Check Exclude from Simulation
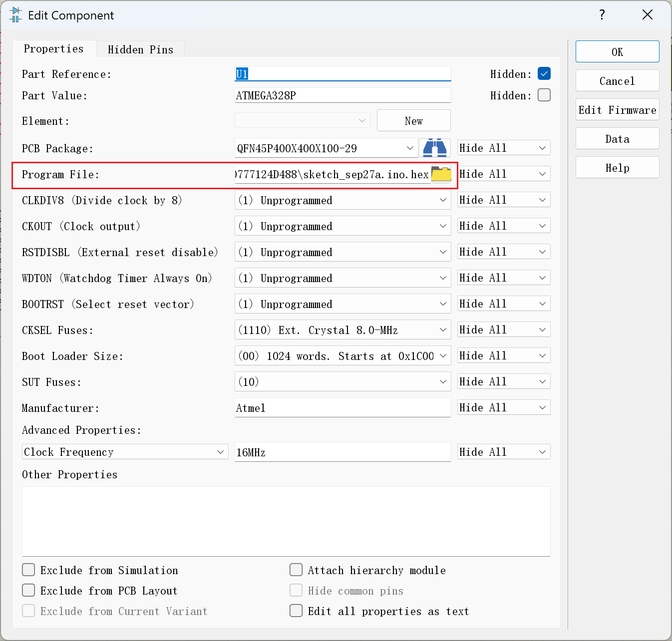Viewport: 672px width, 641px height. 29,570
